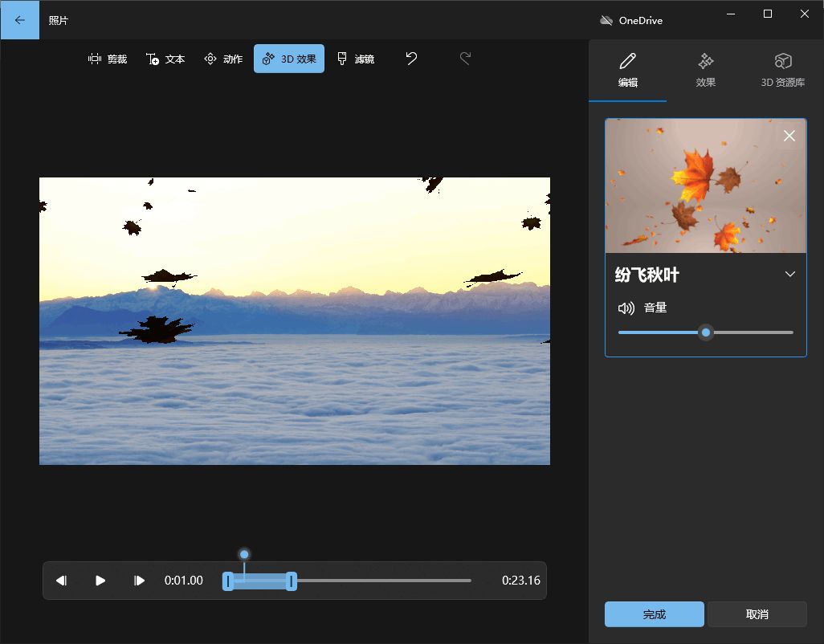
Task: Redo the last undone edit
Action: click(x=465, y=59)
